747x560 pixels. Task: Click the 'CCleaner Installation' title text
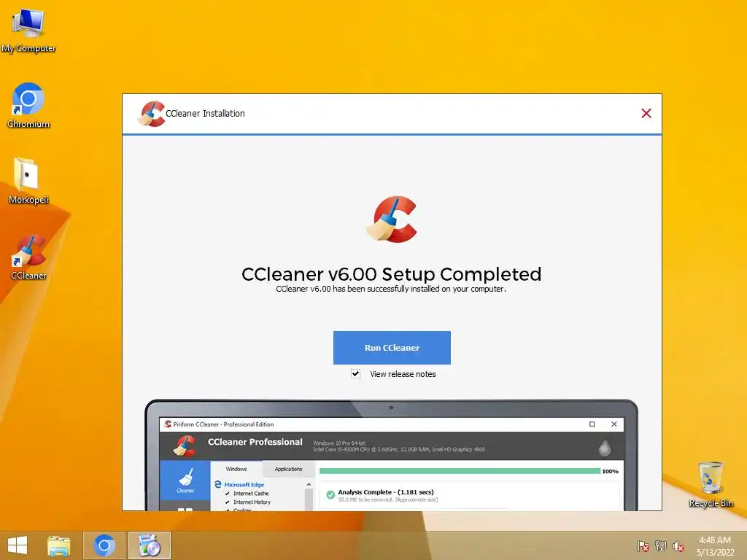[205, 113]
